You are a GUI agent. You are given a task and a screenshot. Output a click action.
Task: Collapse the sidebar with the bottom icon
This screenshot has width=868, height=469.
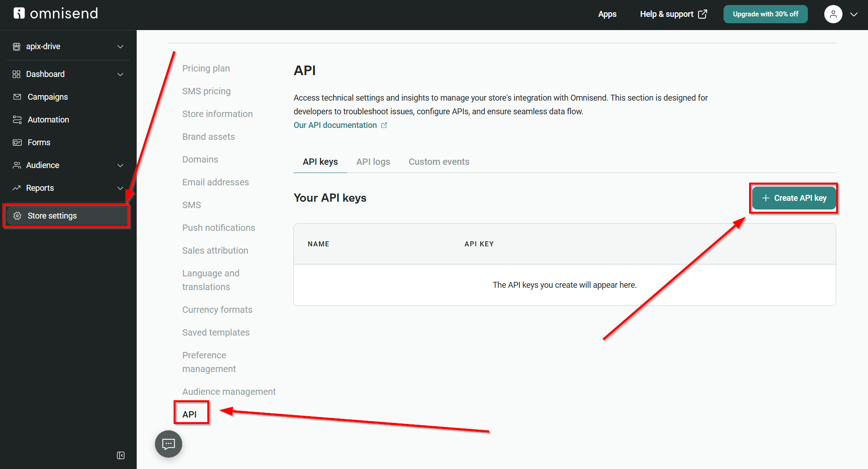point(121,455)
